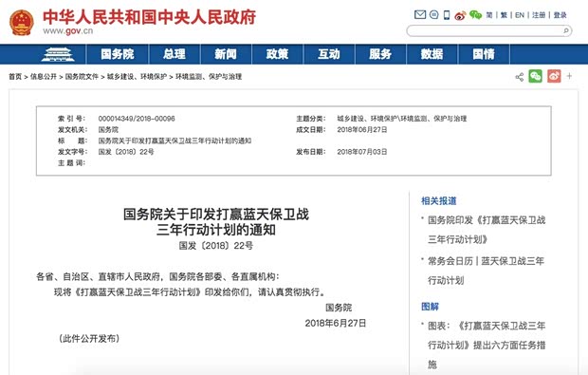Switch language to EN

(520, 15)
